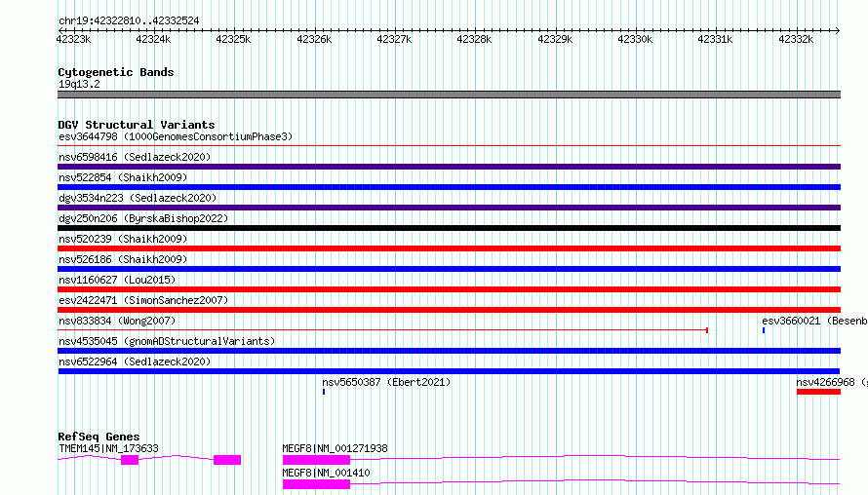Click the MEGF8 NM_001271938 magenta exon block

(316, 460)
